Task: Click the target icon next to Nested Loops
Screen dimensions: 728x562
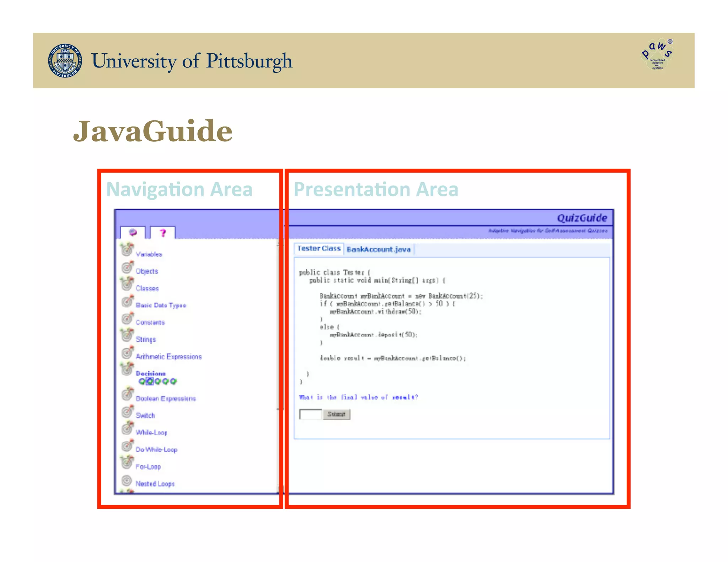Action: click(127, 480)
